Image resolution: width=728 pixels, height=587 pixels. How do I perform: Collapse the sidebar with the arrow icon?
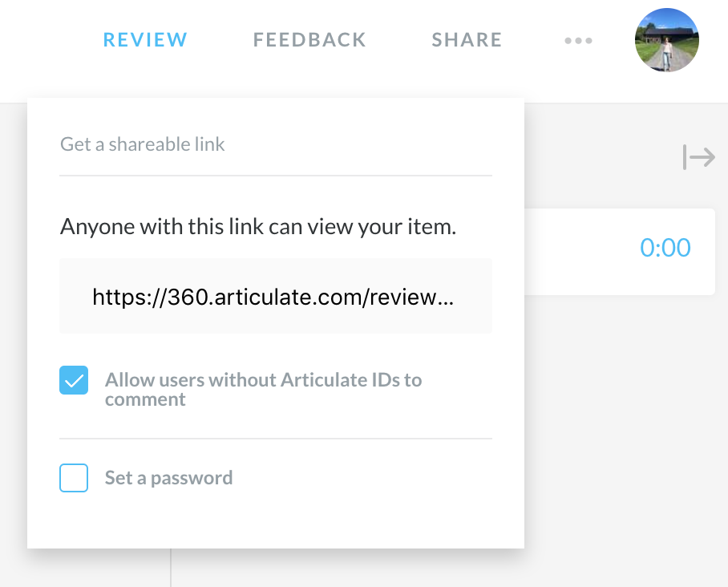tap(698, 157)
